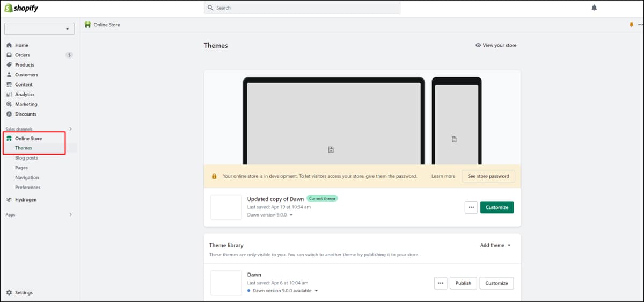Viewport: 644px width, 302px height.
Task: Click the Learn more link
Action: pos(443,176)
